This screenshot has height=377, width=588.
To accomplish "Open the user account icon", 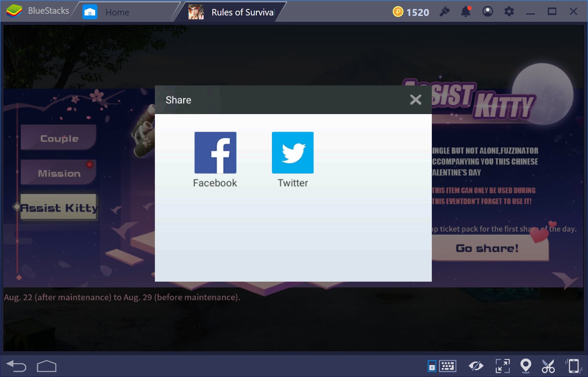I will click(487, 12).
